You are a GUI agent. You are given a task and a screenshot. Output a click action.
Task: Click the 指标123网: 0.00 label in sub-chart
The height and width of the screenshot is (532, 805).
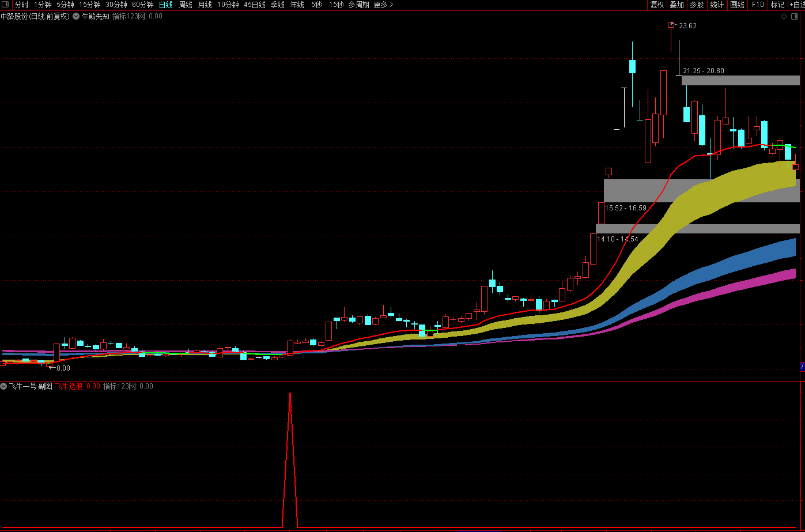click(x=128, y=386)
